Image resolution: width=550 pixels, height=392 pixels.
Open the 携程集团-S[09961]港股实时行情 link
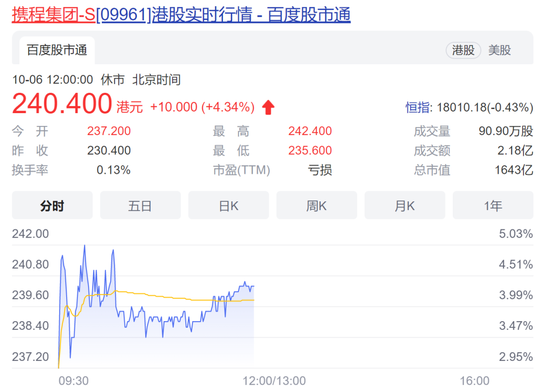(x=181, y=15)
